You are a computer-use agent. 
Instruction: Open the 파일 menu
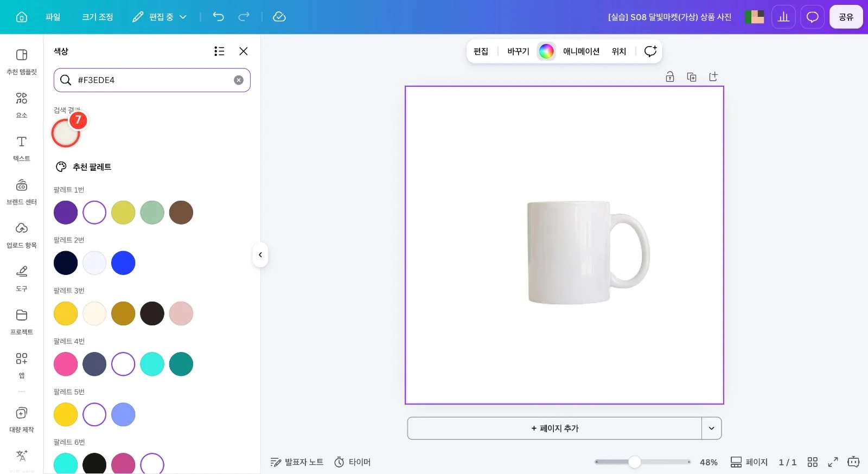(53, 17)
